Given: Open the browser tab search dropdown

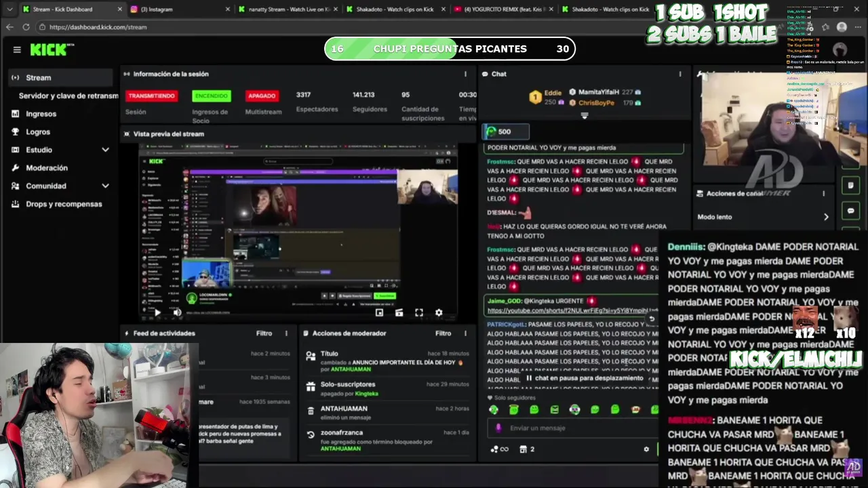Looking at the screenshot, I should pyautogui.click(x=9, y=9).
